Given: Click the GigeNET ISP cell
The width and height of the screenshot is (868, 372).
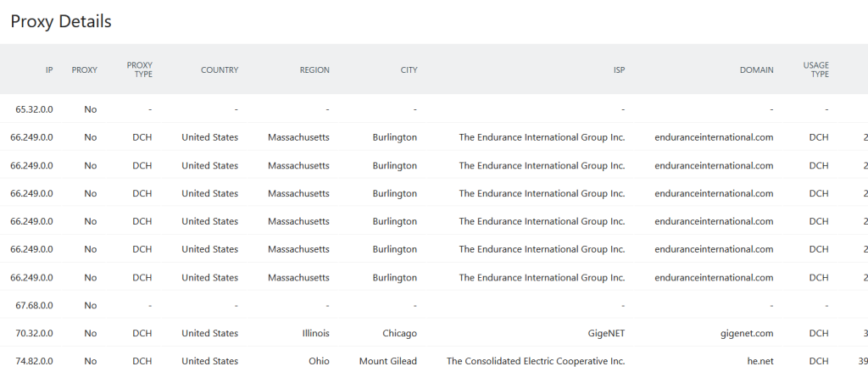Looking at the screenshot, I should pos(606,333).
